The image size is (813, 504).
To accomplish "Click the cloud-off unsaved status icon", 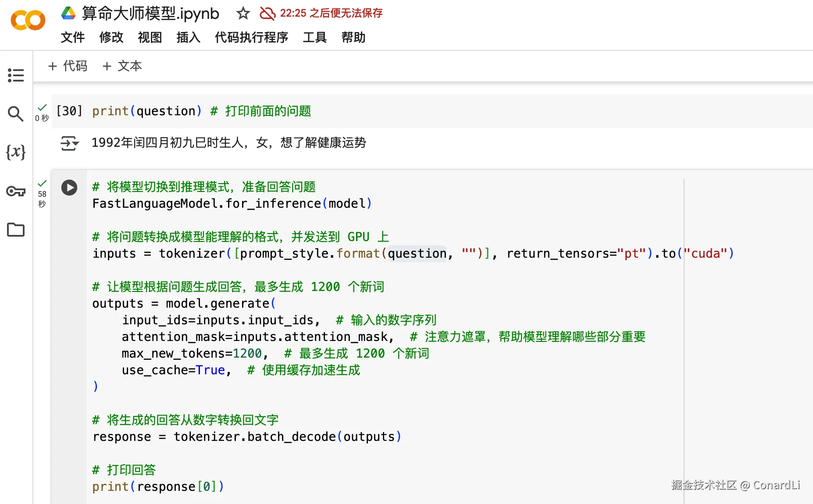I will [267, 14].
